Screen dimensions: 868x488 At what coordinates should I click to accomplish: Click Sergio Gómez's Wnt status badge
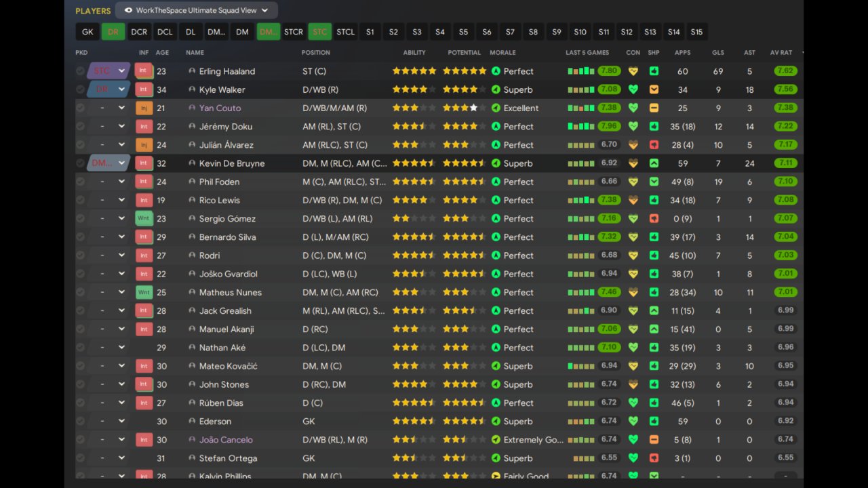coord(144,218)
